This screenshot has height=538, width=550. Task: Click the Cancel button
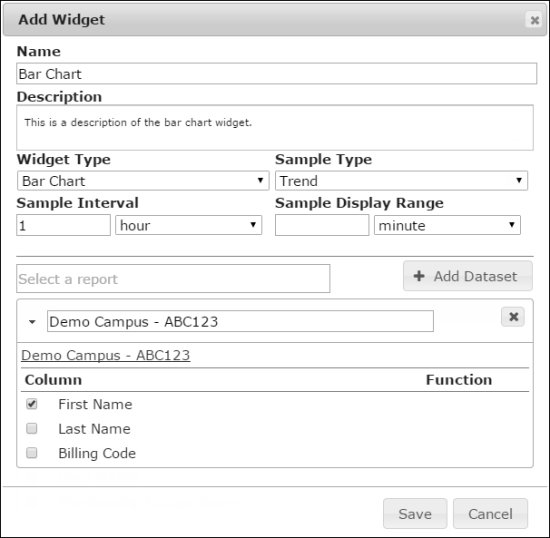490,513
